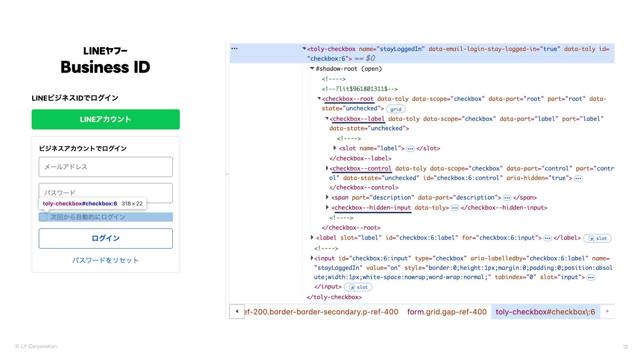Toggle the stay logged in checkbox
Viewport: 644px width, 362px height.
[43, 217]
